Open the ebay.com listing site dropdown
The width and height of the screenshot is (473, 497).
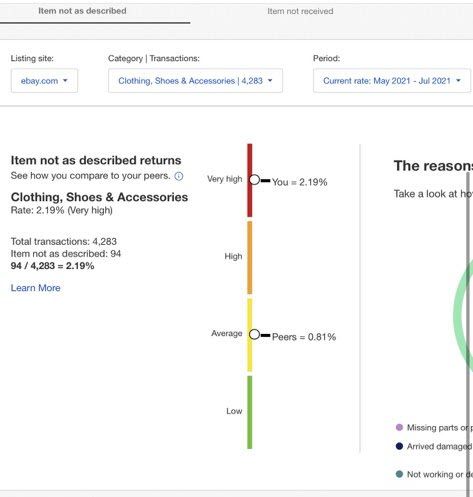44,81
